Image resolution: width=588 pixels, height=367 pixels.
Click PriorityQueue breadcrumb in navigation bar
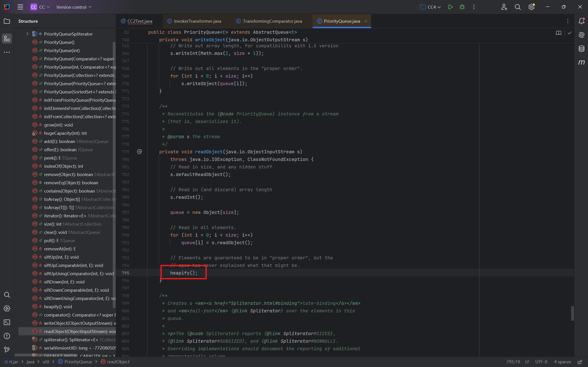[x=75, y=362]
